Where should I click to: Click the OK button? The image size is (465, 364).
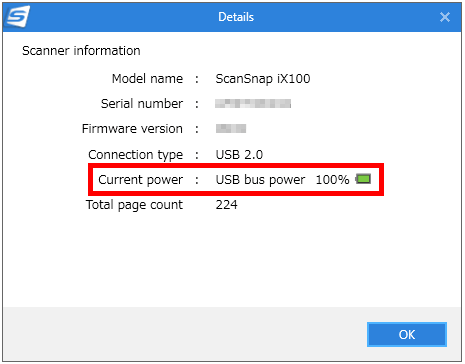pyautogui.click(x=407, y=334)
